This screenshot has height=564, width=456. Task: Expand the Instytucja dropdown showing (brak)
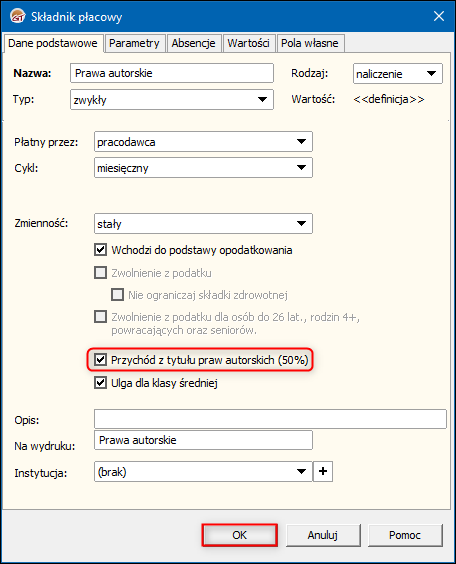203,472
